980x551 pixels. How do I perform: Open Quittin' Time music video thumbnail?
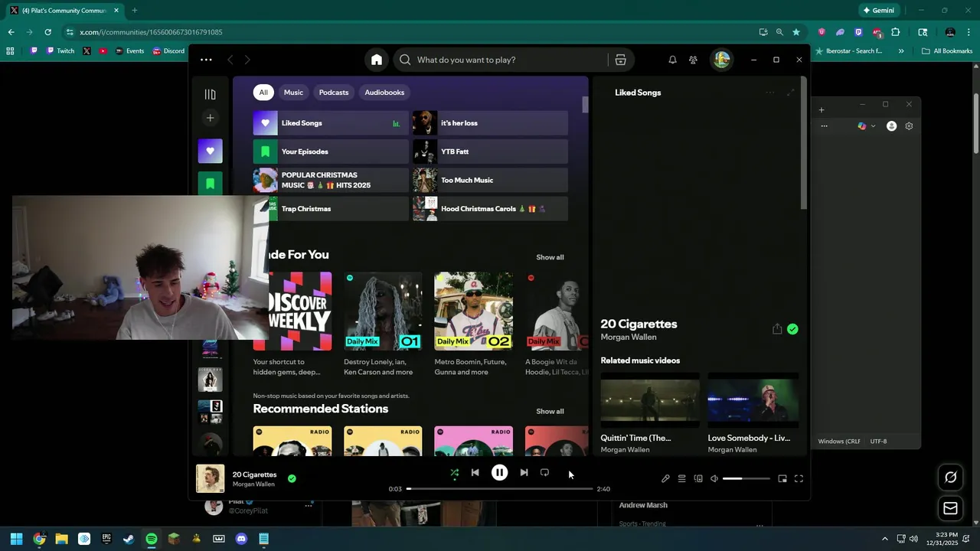650,399
